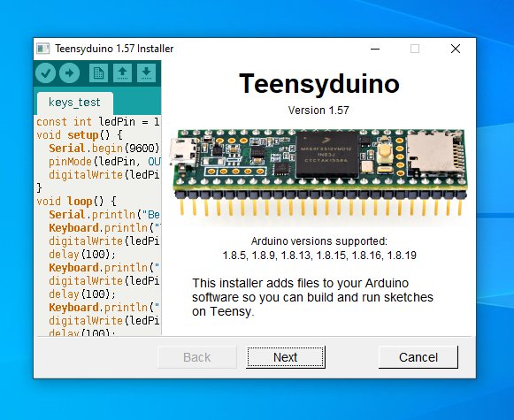Click the 'Serial.begin(9600)' code line

(104, 149)
